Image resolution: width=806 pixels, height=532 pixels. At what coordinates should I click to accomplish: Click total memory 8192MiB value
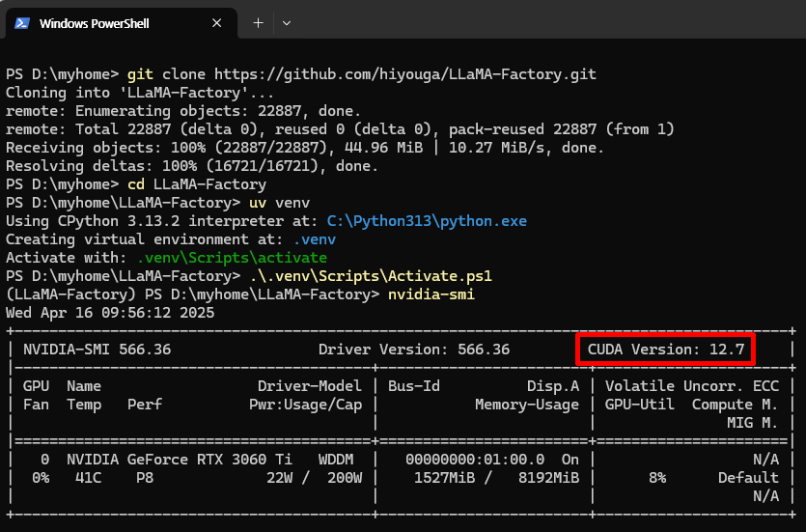548,478
